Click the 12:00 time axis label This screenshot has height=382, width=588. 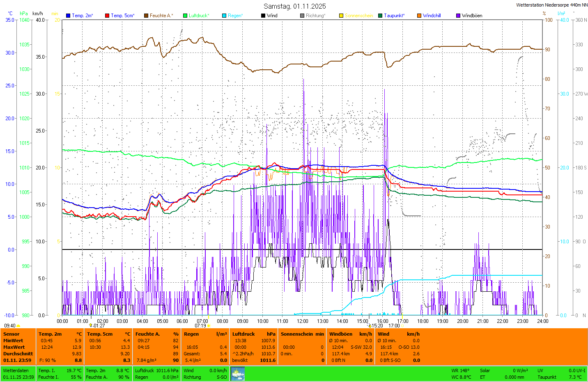coord(303,321)
